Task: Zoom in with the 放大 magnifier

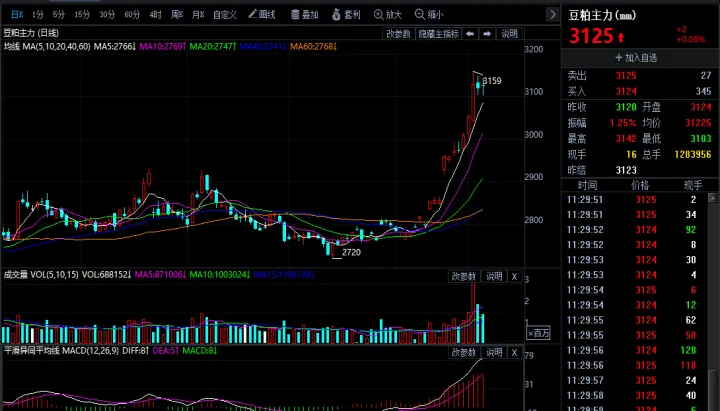Action: [387, 15]
